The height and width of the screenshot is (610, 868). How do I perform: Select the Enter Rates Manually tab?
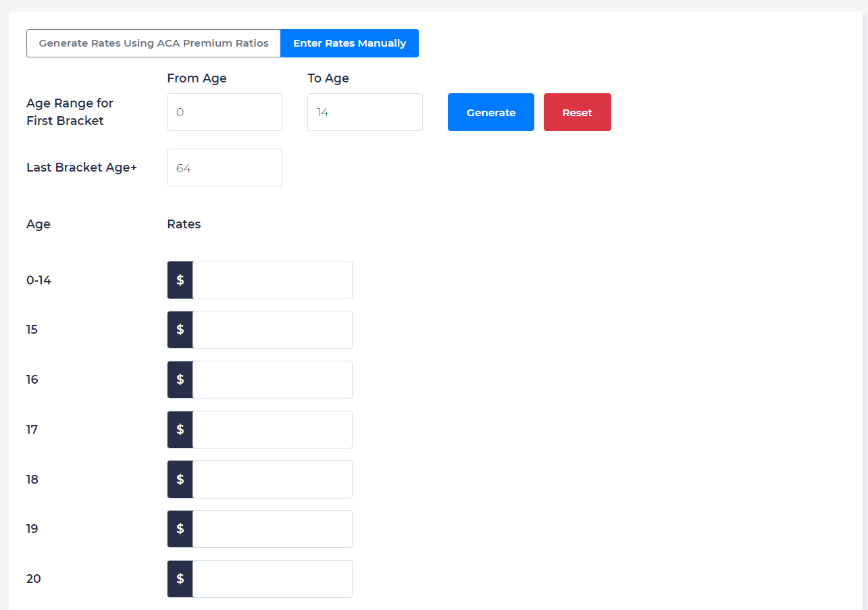click(349, 43)
